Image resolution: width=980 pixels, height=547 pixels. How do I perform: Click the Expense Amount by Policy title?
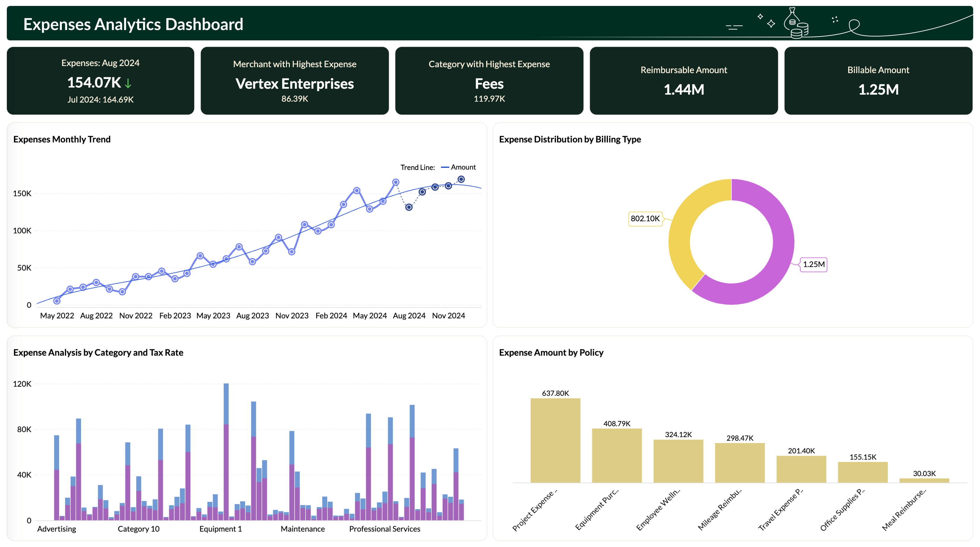click(551, 352)
